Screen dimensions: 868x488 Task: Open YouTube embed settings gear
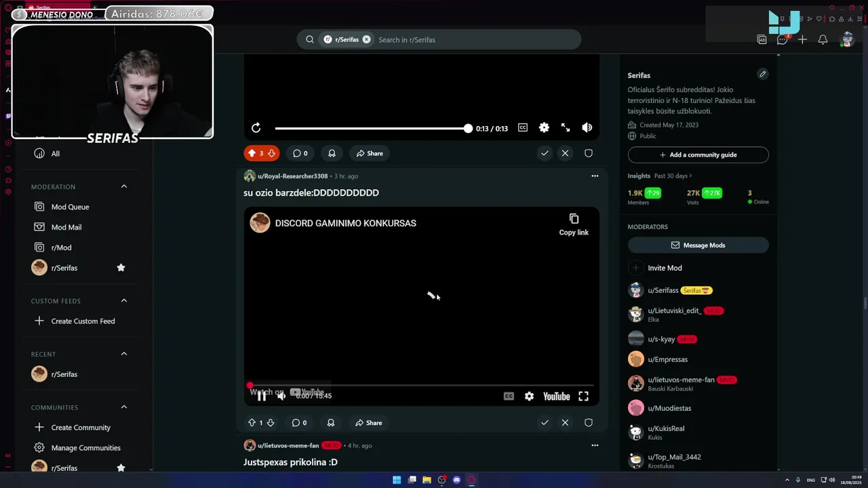(529, 396)
